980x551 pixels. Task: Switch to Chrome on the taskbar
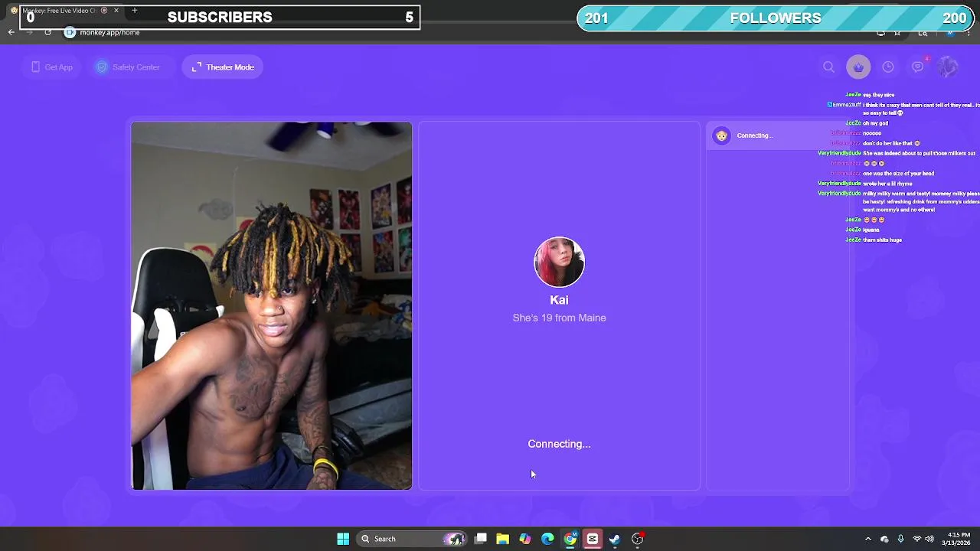(570, 539)
